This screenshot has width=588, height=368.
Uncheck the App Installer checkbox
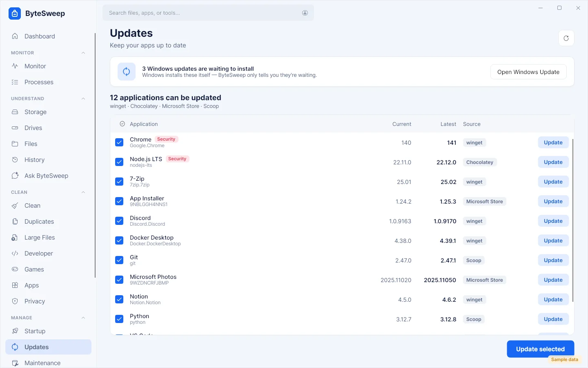click(119, 201)
